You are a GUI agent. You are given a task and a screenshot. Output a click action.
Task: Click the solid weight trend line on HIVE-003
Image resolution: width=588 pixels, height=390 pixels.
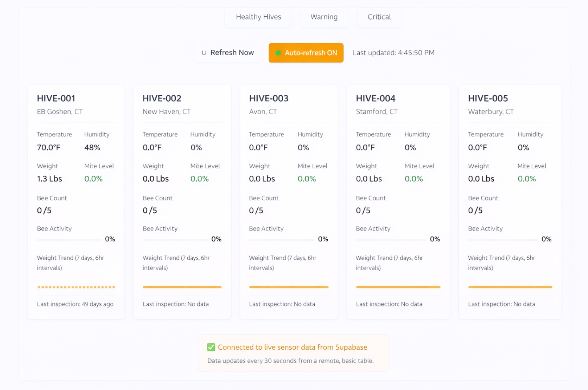click(x=289, y=287)
